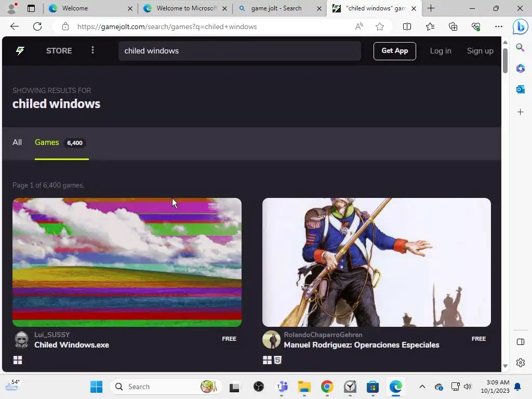Open Edge Settings and more menu

[x=498, y=26]
